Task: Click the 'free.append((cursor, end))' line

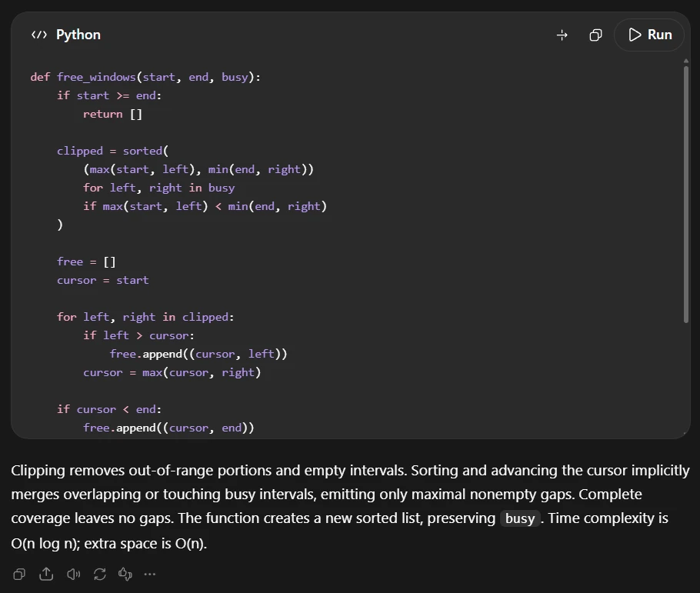Action: click(168, 428)
